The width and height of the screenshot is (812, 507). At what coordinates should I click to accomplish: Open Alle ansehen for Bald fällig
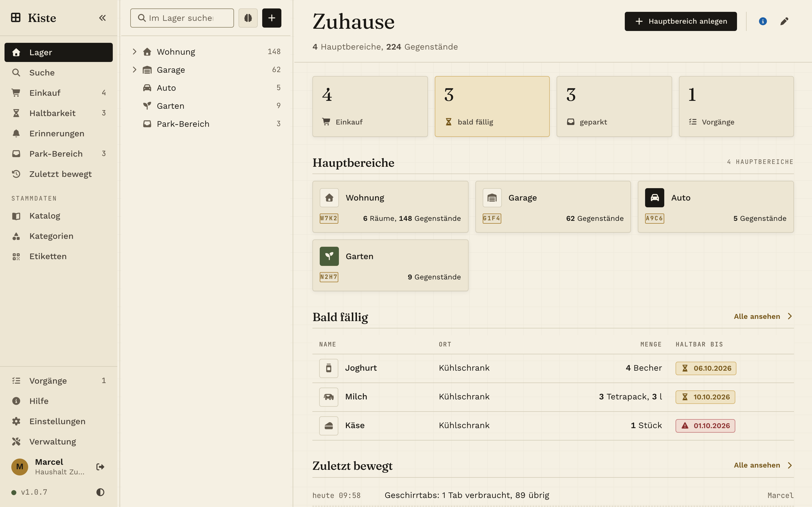tap(763, 317)
